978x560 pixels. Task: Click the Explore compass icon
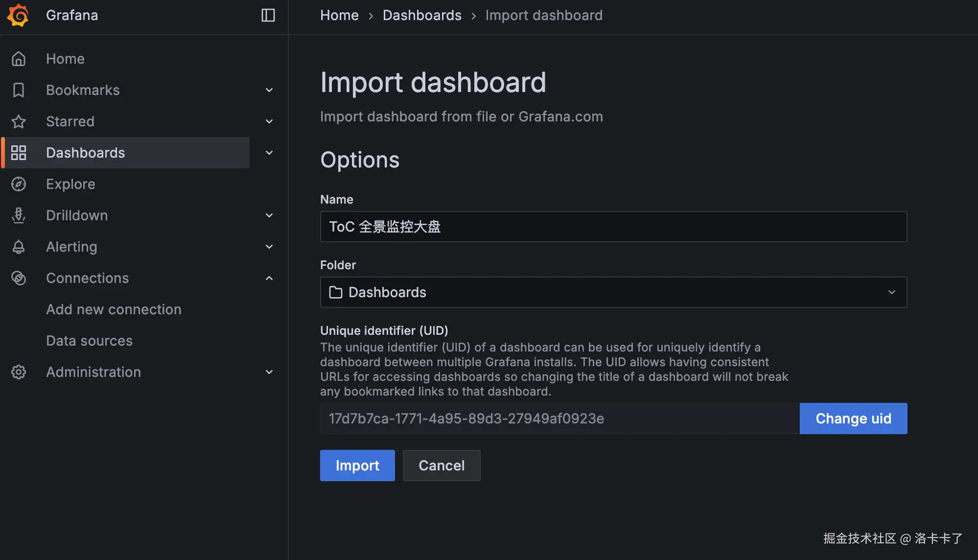(19, 184)
